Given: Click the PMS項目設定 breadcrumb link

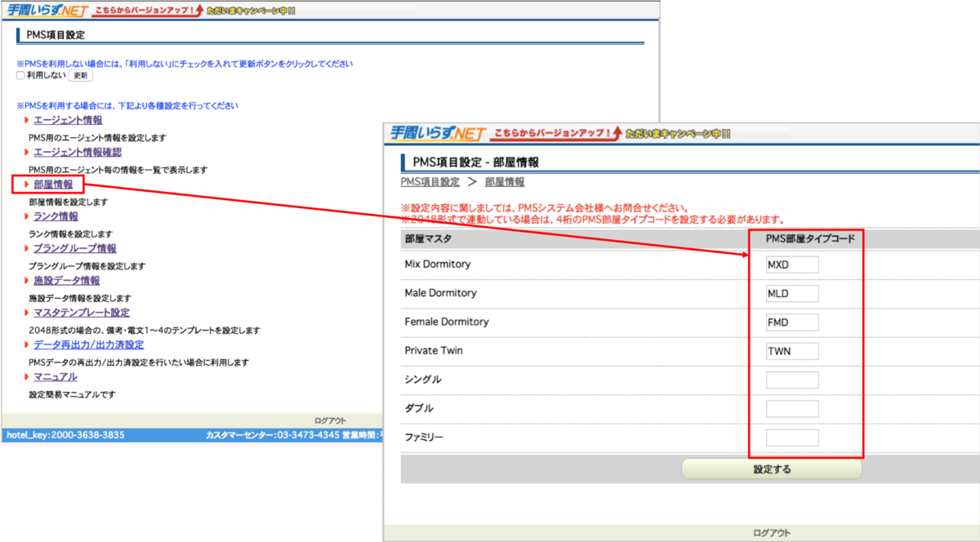Looking at the screenshot, I should coord(430,182).
